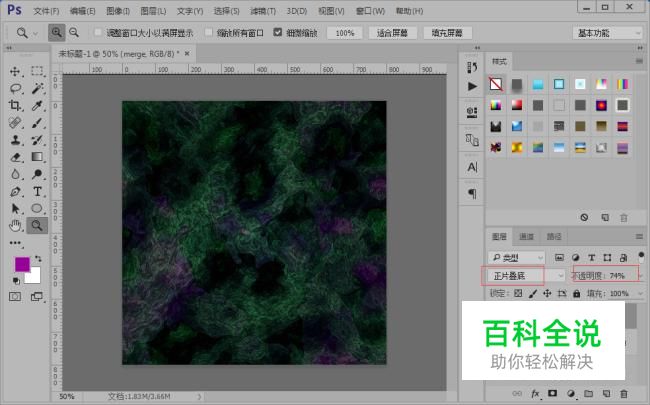The height and width of the screenshot is (405, 650).
Task: Click 填充屏幕 button
Action: [x=447, y=33]
